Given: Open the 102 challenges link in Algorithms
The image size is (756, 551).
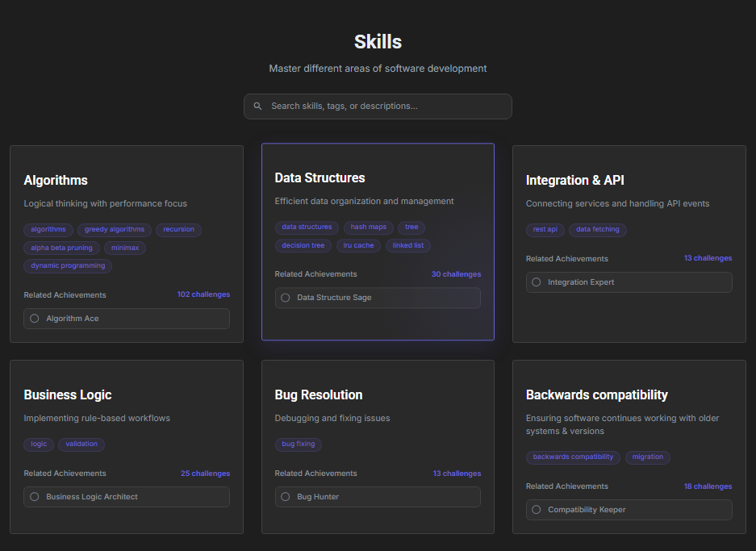Looking at the screenshot, I should click(x=203, y=294).
